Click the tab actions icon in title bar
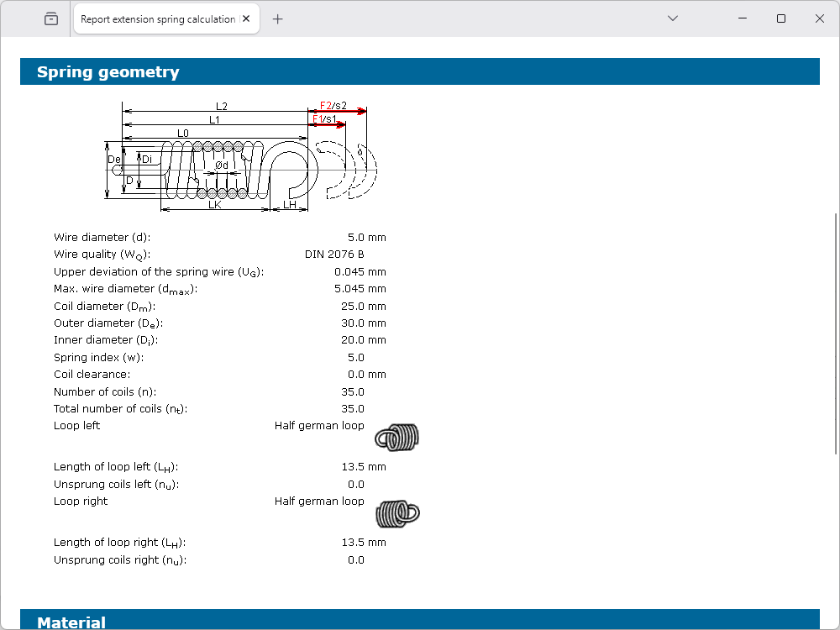 click(x=51, y=18)
